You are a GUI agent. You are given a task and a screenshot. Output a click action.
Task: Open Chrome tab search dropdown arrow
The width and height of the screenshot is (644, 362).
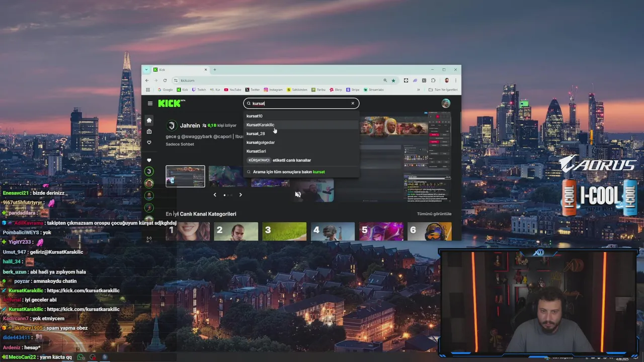[x=147, y=69]
